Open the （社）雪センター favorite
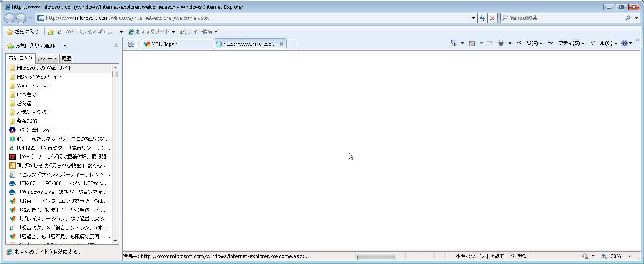This screenshot has height=264, width=644. (x=59, y=130)
